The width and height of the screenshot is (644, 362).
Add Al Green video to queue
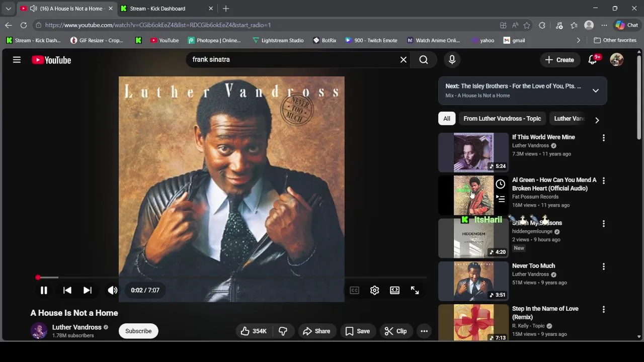500,199
